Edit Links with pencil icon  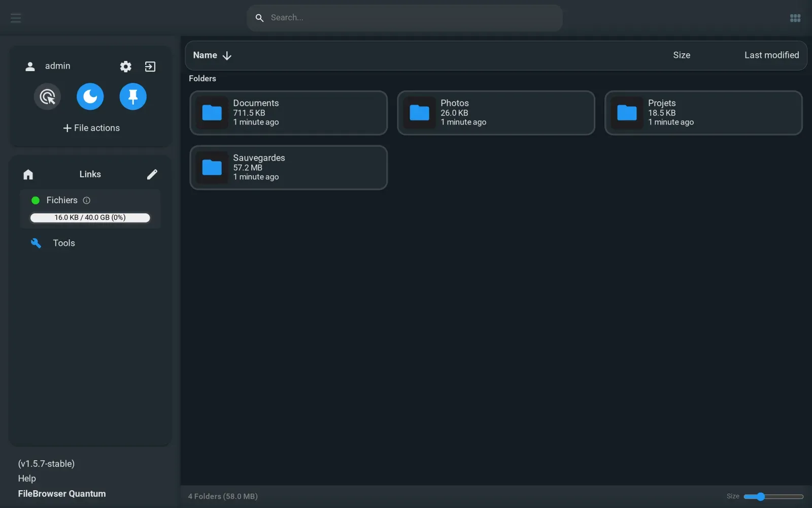pyautogui.click(x=152, y=174)
